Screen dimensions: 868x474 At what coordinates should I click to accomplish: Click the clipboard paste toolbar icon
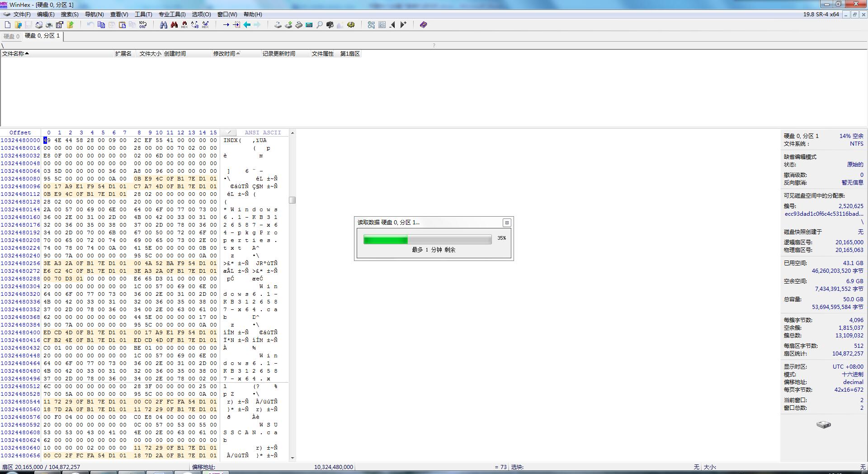(x=122, y=25)
